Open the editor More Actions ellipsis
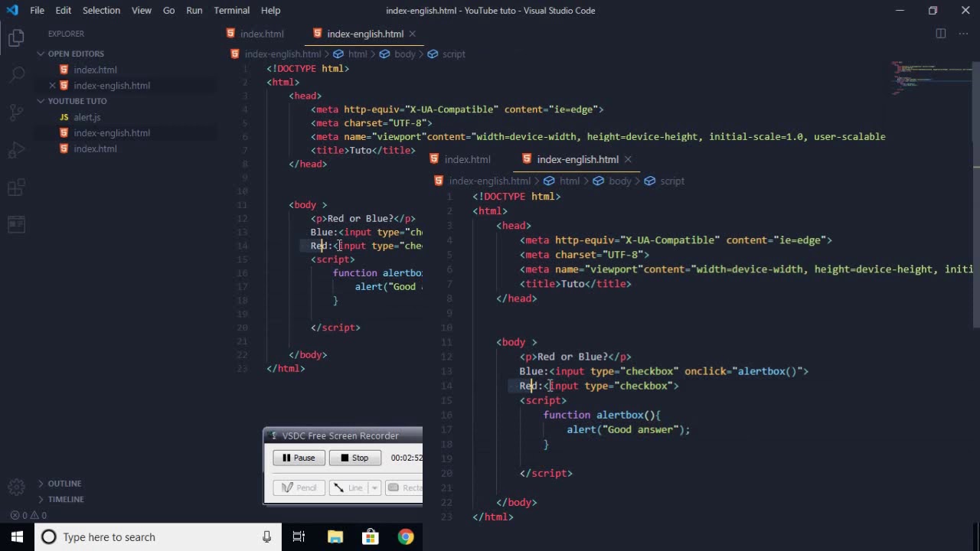 point(962,34)
